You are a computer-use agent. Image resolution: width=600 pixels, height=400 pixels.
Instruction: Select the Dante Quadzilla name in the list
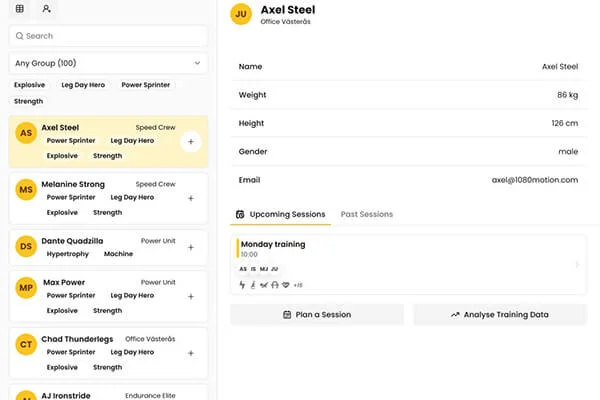[x=72, y=241]
